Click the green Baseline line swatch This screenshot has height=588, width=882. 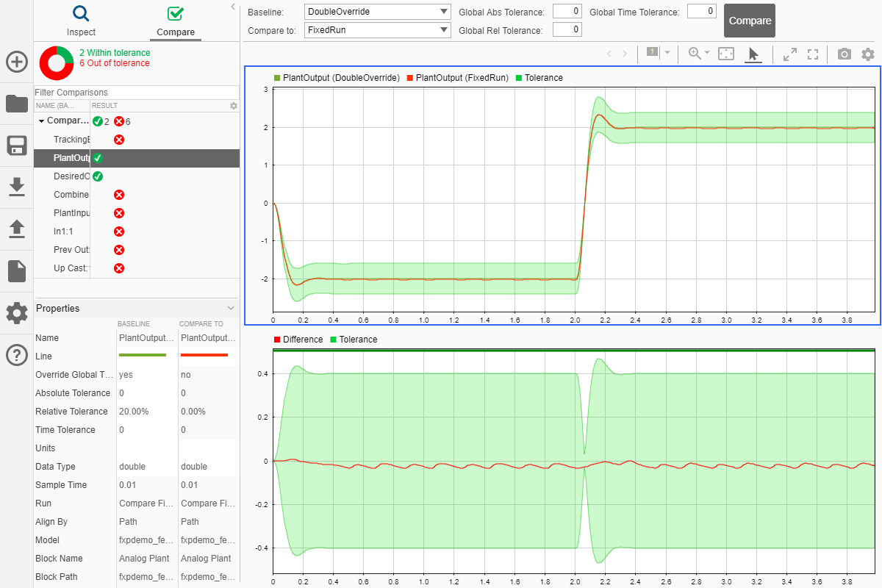click(143, 356)
